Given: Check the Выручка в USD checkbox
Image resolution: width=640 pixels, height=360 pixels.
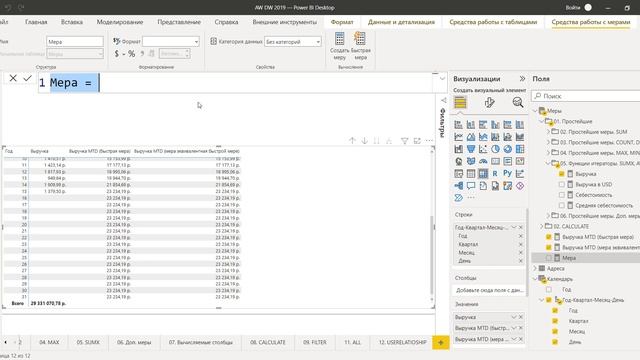Looking at the screenshot, I should pos(562,184).
